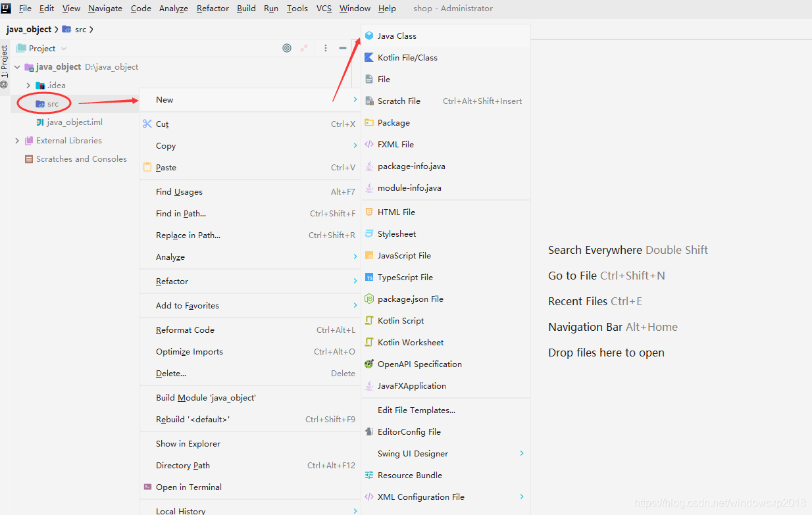Click the FXML File icon
Viewport: 812px width, 515px height.
pos(369,145)
